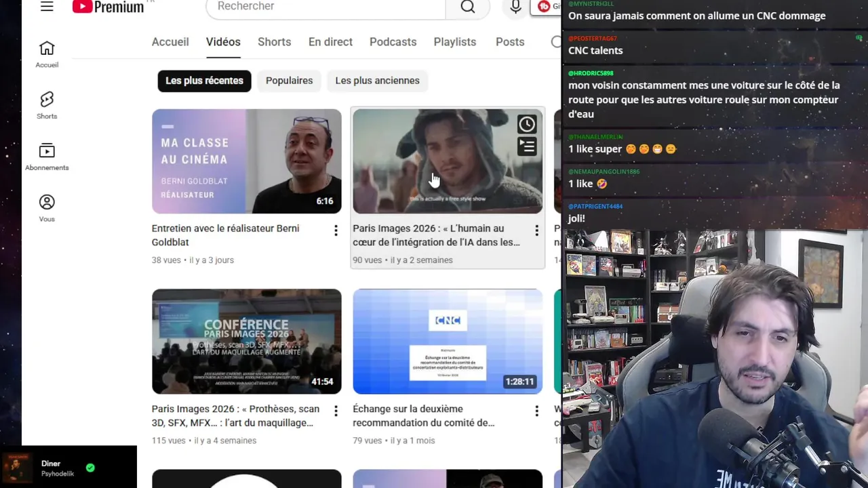The image size is (868, 488).
Task: Open the Conférence Paris Images 2026 thumbnail
Action: (247, 342)
